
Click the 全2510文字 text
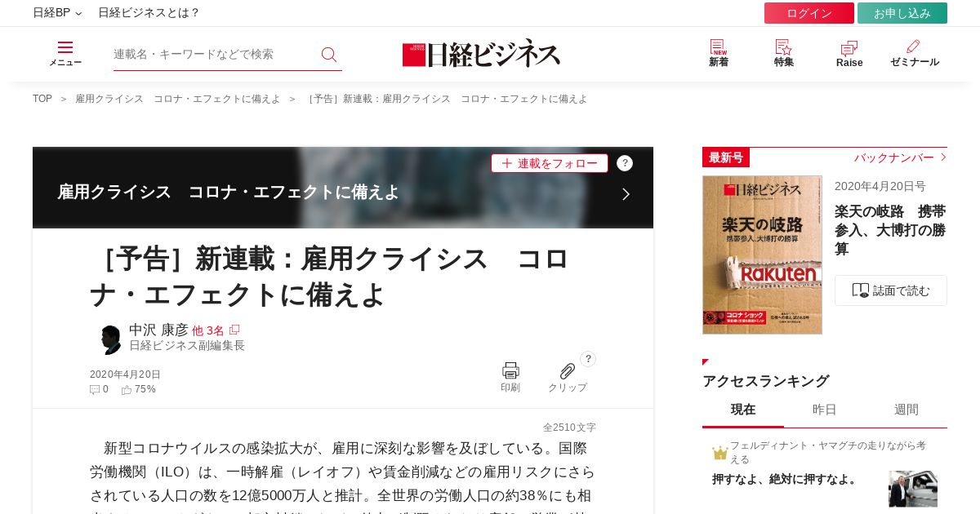[569, 428]
